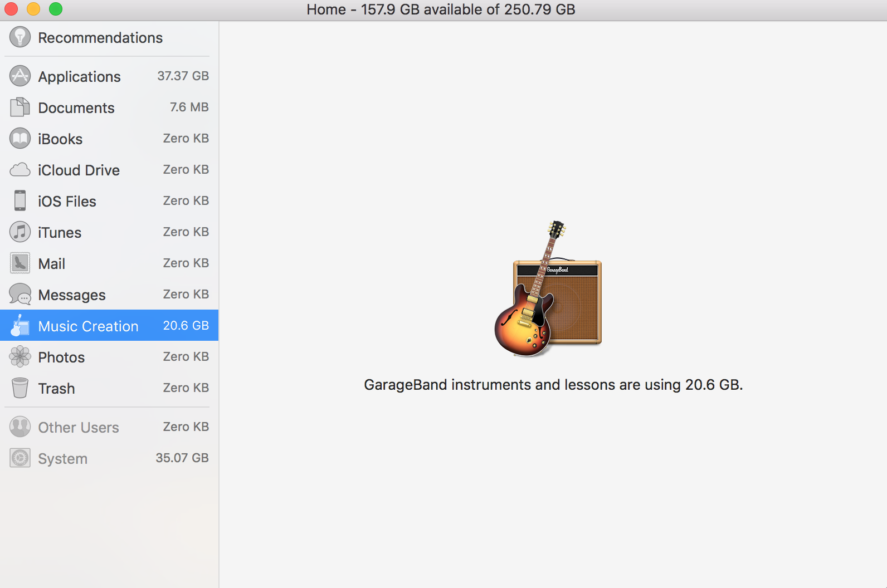Click the 37.37 GB Applications size
This screenshot has height=588, width=887.
[183, 76]
